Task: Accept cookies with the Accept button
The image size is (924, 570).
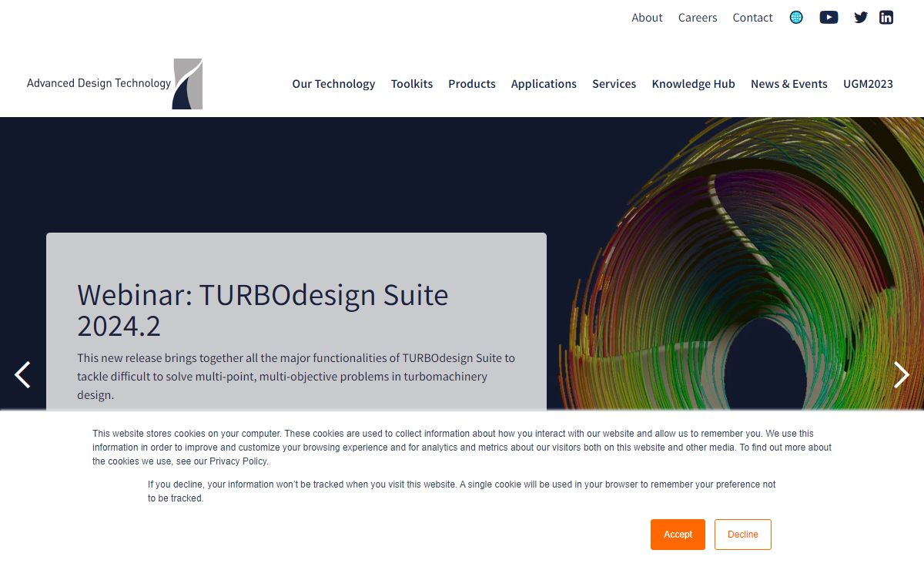Action: pyautogui.click(x=678, y=535)
